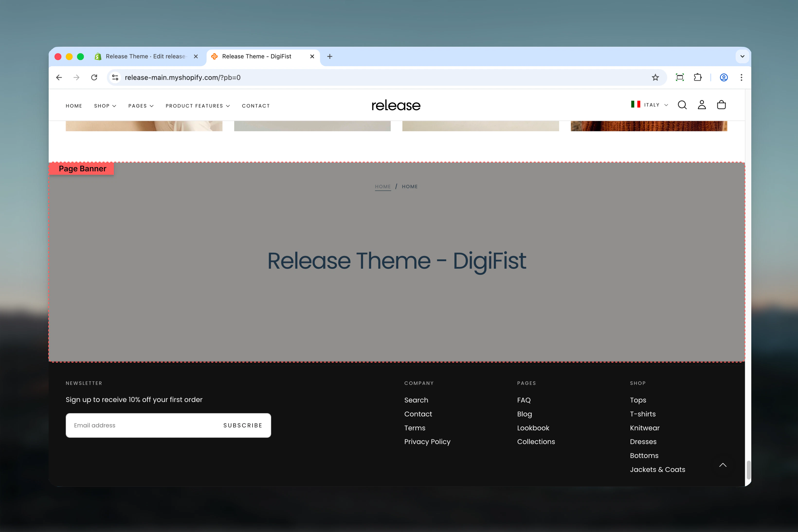
Task: Bookmark this page with the star icon
Action: click(x=655, y=77)
